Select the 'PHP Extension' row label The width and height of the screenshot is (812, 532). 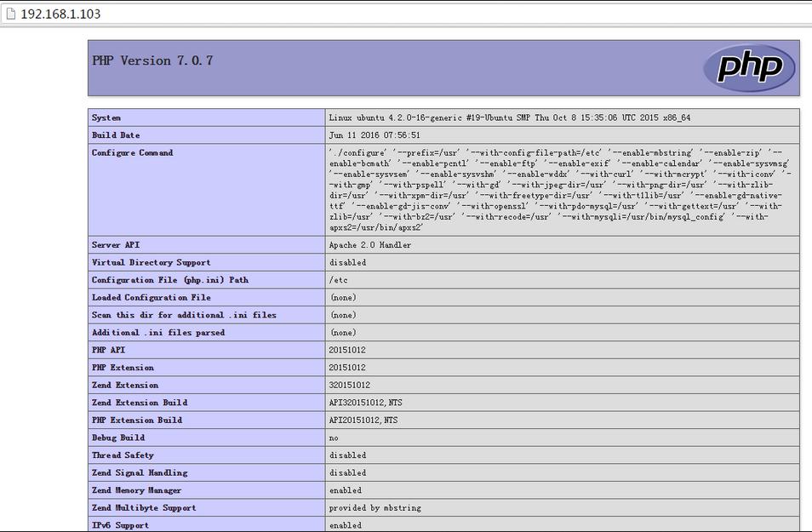tap(123, 368)
